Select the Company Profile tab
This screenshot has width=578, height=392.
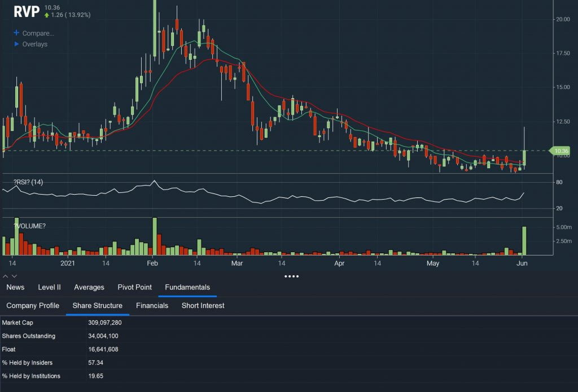(x=32, y=306)
